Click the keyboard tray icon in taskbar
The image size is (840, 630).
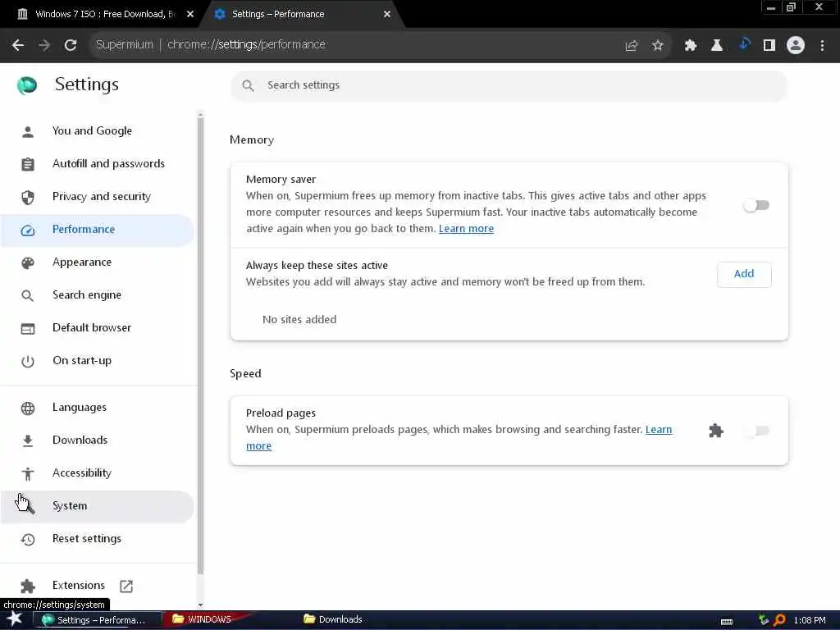point(727,622)
